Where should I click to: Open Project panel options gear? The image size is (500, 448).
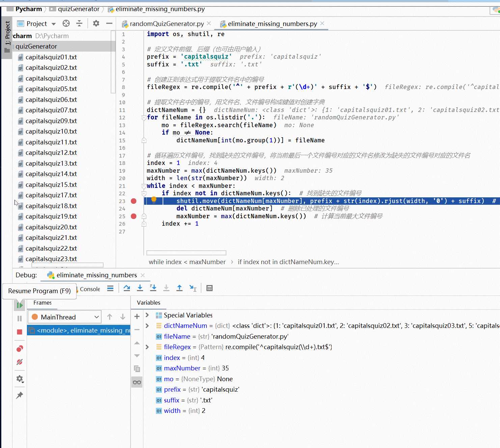tap(96, 23)
